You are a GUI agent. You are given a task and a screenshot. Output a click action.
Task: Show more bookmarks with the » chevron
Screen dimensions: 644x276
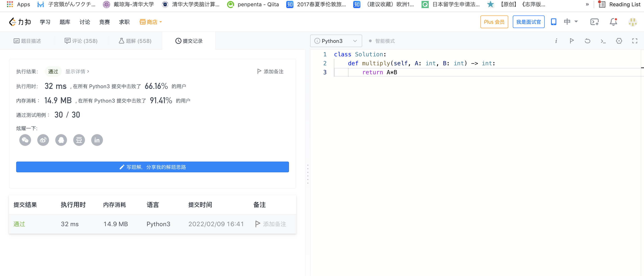pos(587,4)
